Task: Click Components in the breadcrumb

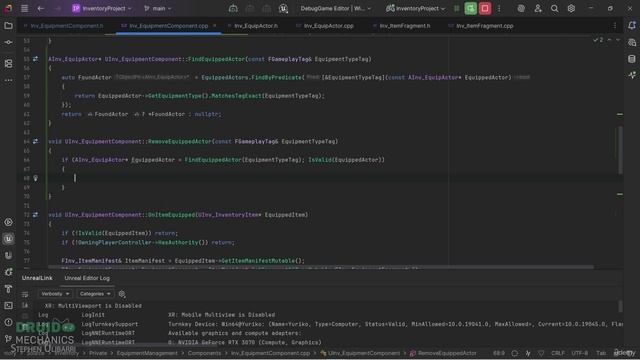Action: point(204,353)
